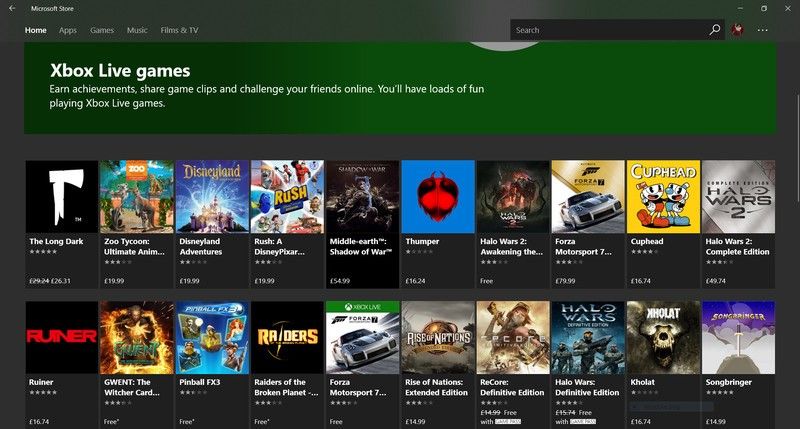Open Halo Wars 2 Awakening cover
Image resolution: width=800 pixels, height=429 pixels.
[513, 197]
